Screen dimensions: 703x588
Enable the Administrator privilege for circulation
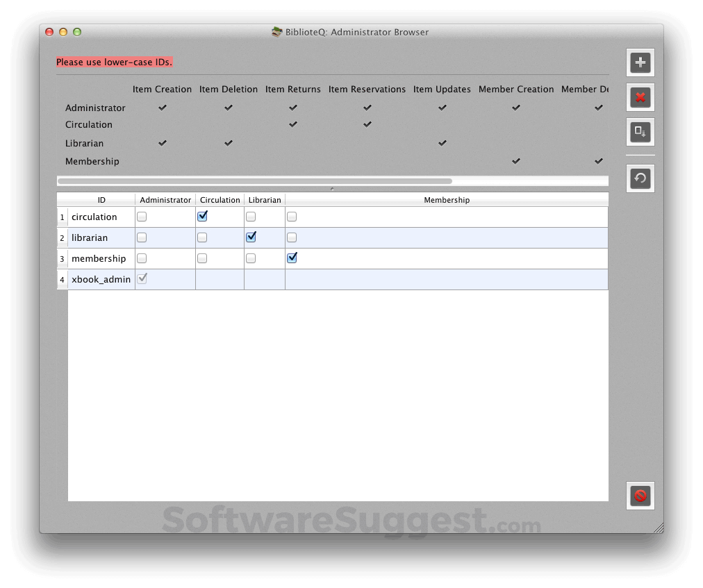(x=142, y=216)
